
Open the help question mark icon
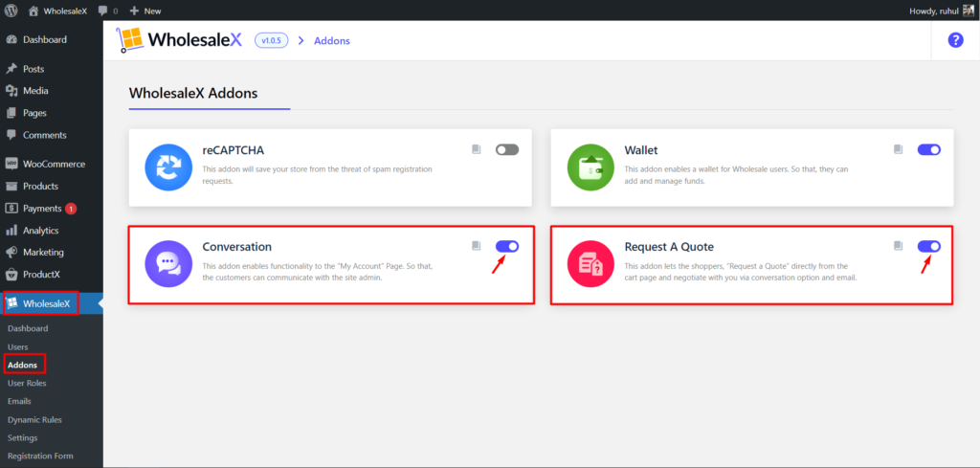click(x=955, y=40)
